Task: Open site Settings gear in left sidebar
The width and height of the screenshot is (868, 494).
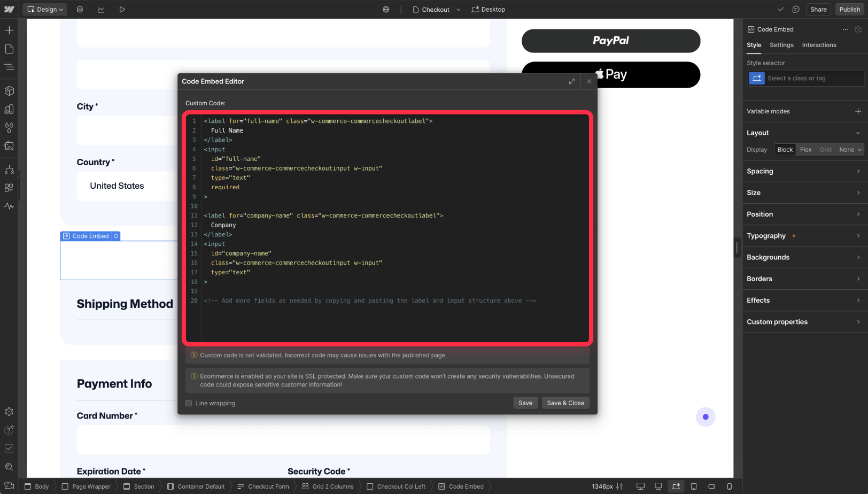Action: [x=9, y=412]
